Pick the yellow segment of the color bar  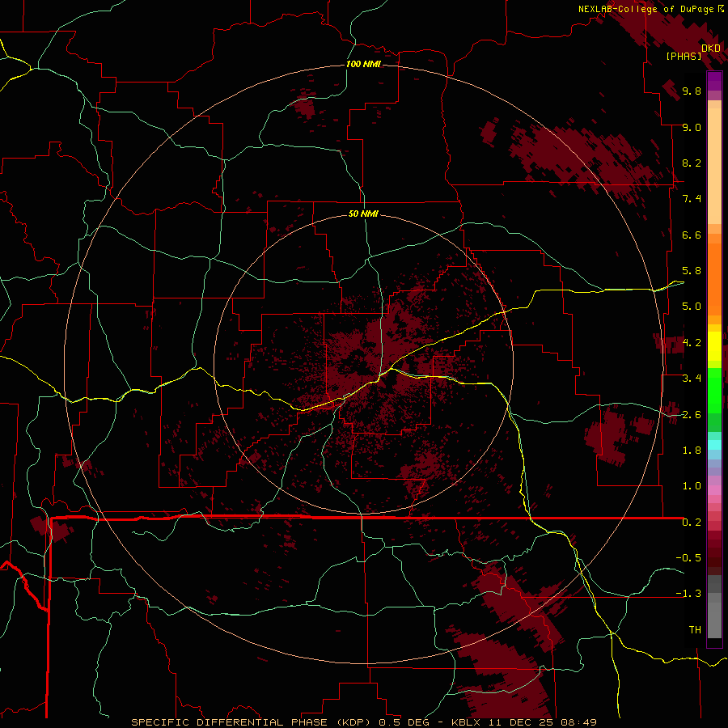[x=714, y=346]
